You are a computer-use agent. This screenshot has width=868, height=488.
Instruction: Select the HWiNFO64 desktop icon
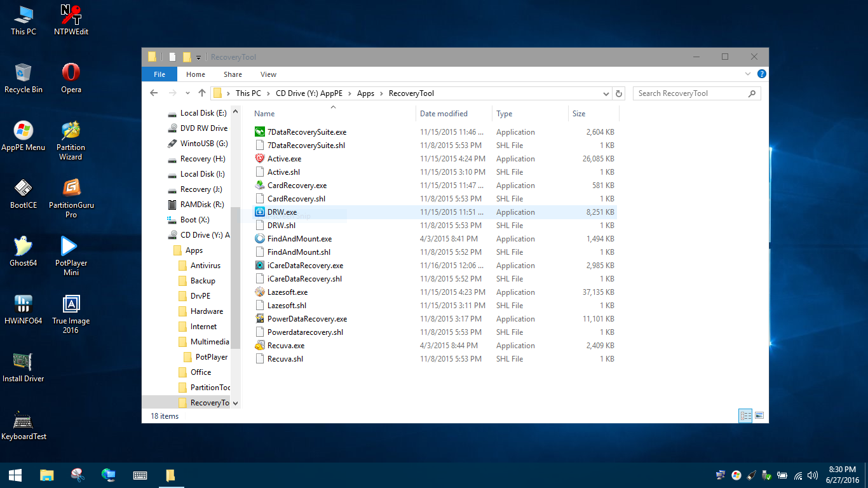(x=24, y=309)
